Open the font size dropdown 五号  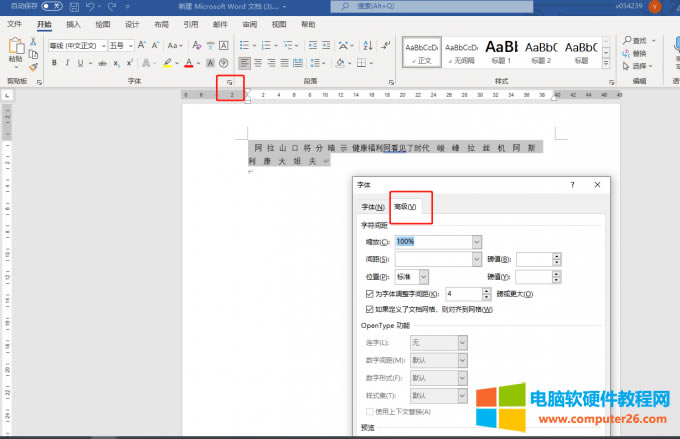pos(132,45)
